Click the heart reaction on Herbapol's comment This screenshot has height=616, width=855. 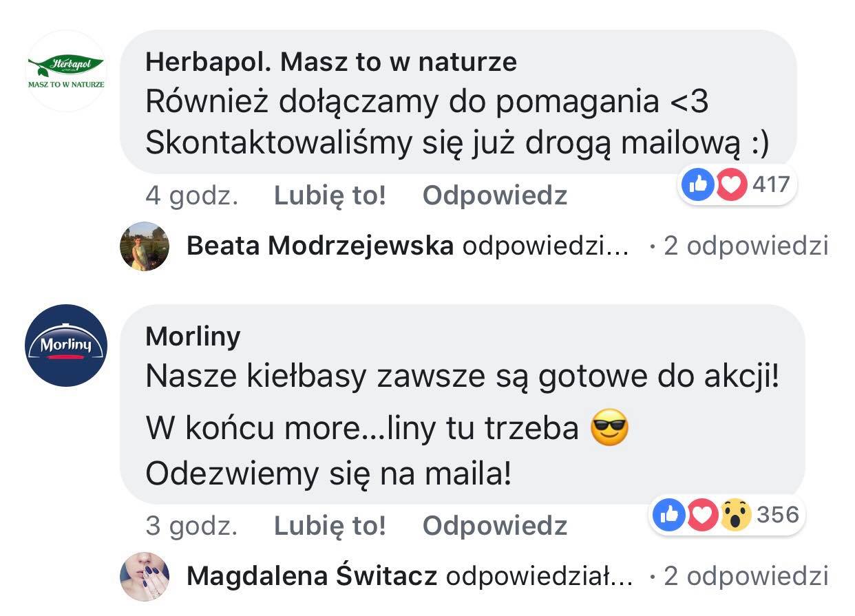tap(731, 184)
